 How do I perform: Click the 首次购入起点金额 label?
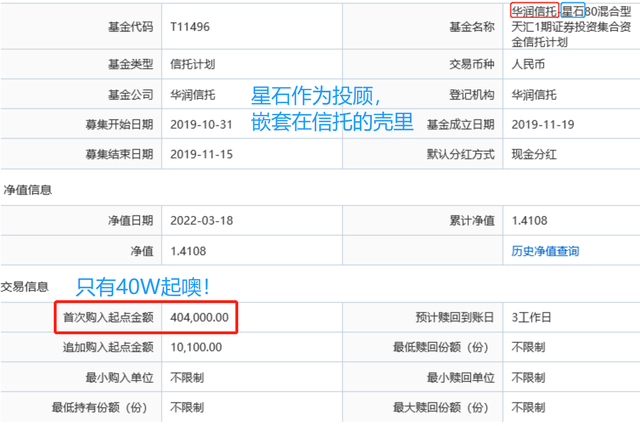[108, 317]
